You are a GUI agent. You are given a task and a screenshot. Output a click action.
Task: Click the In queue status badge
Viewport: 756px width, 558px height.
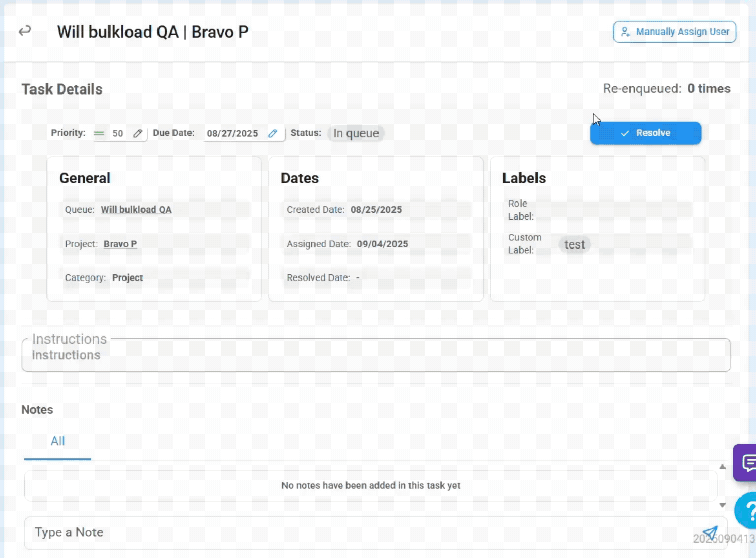click(x=356, y=133)
